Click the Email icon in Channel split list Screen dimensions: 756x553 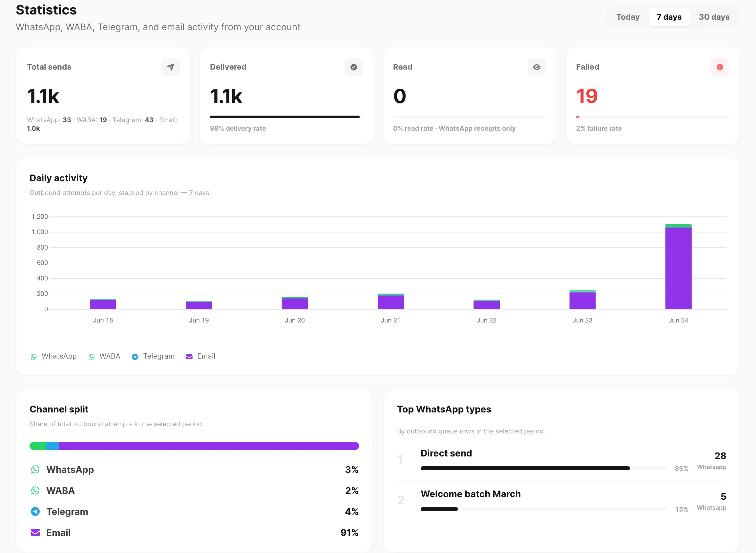tap(35, 532)
